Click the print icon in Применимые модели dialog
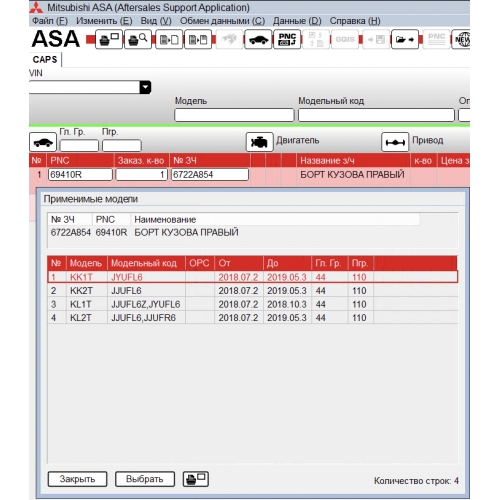This screenshot has width=500, height=500. tap(196, 479)
